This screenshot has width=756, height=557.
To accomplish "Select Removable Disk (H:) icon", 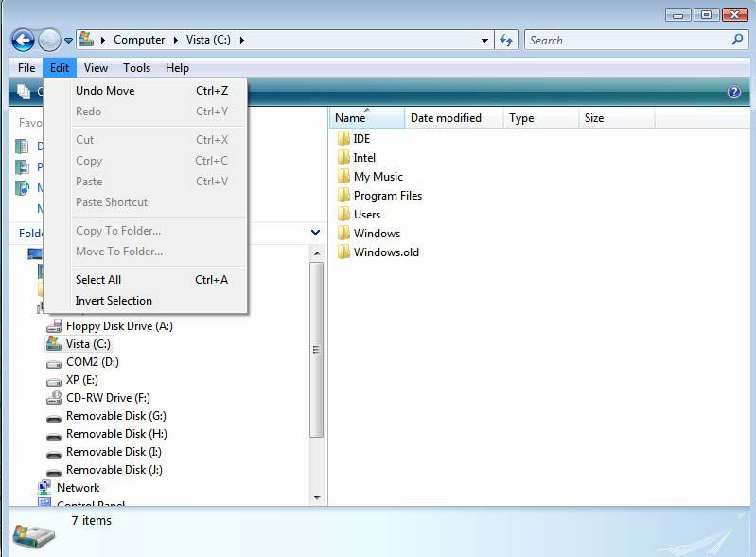I will point(54,436).
